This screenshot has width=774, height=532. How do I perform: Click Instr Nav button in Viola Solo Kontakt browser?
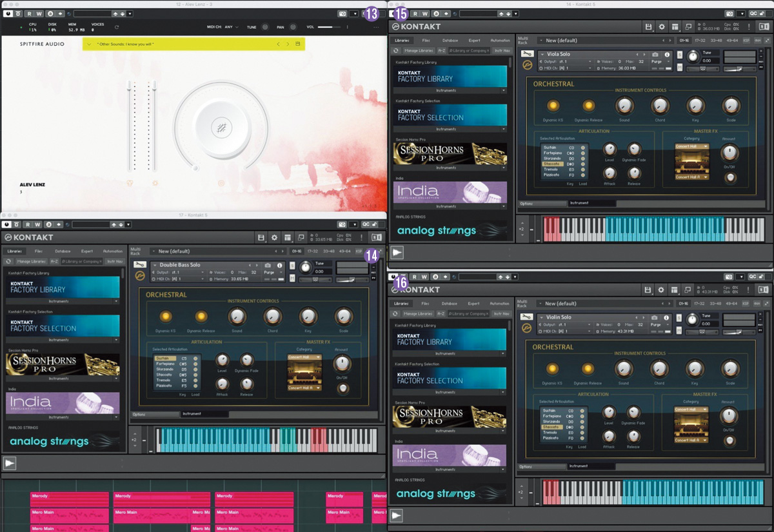[x=502, y=50]
